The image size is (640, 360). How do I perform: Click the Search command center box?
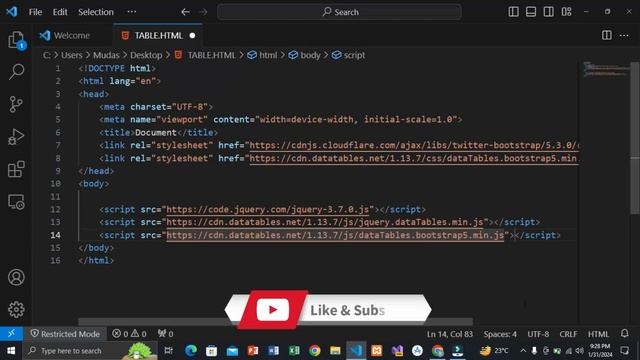coord(340,12)
